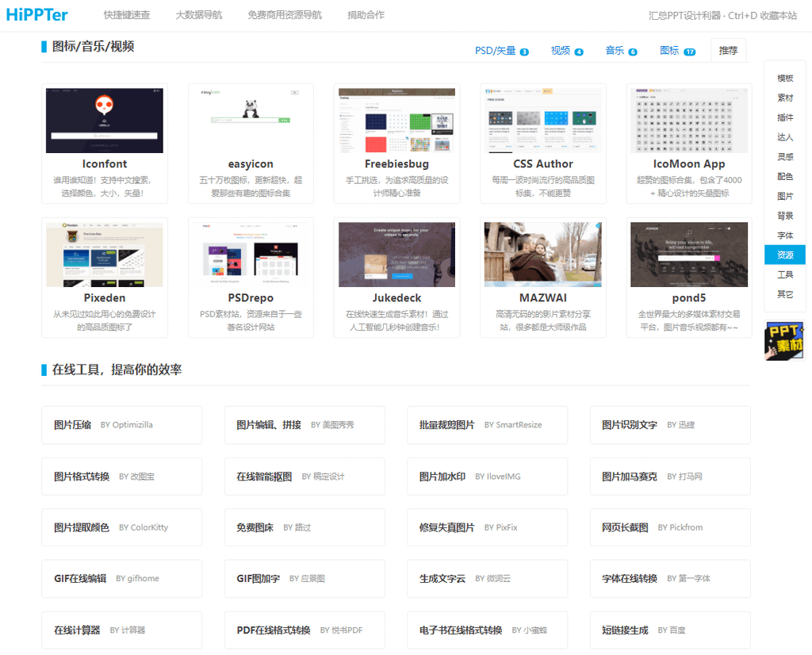
Task: Open the Pixeden site thumbnail
Action: pyautogui.click(x=105, y=255)
